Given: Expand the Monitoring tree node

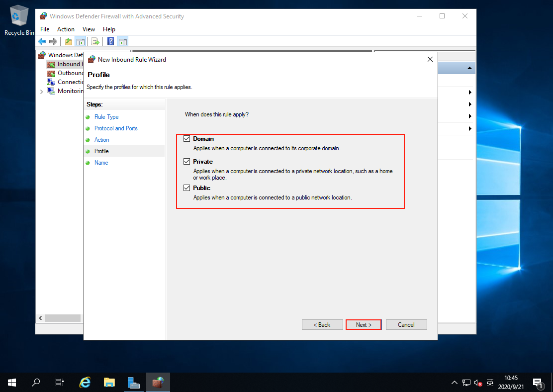Looking at the screenshot, I should 42,92.
